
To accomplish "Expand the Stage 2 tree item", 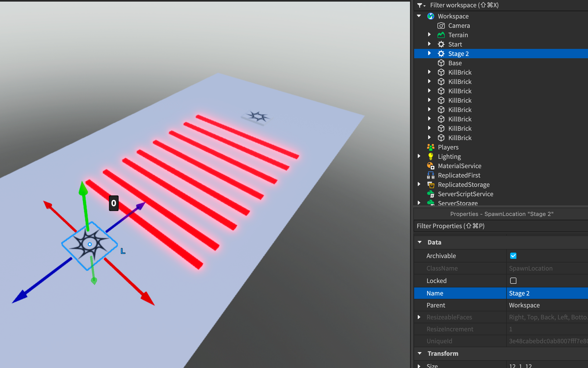I will coord(429,53).
